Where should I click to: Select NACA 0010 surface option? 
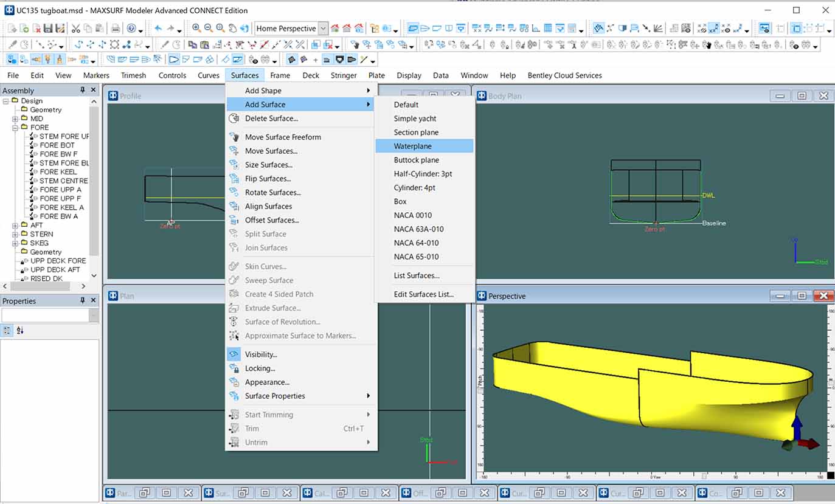[412, 215]
